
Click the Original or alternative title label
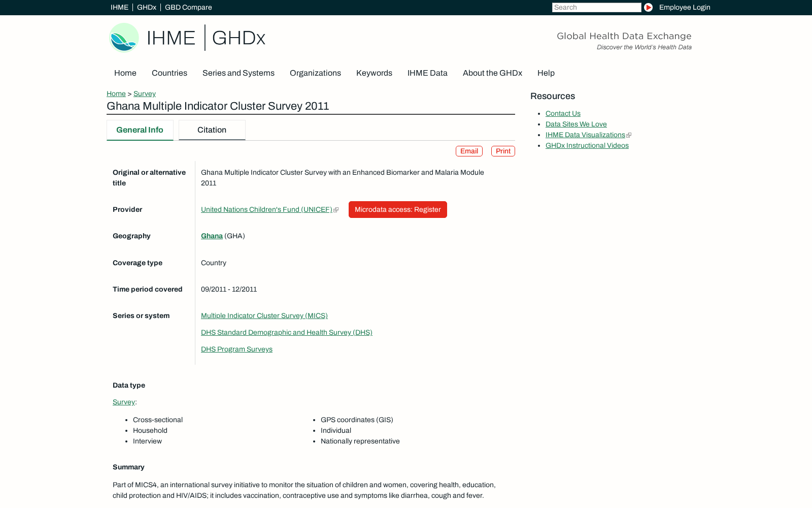click(x=149, y=178)
